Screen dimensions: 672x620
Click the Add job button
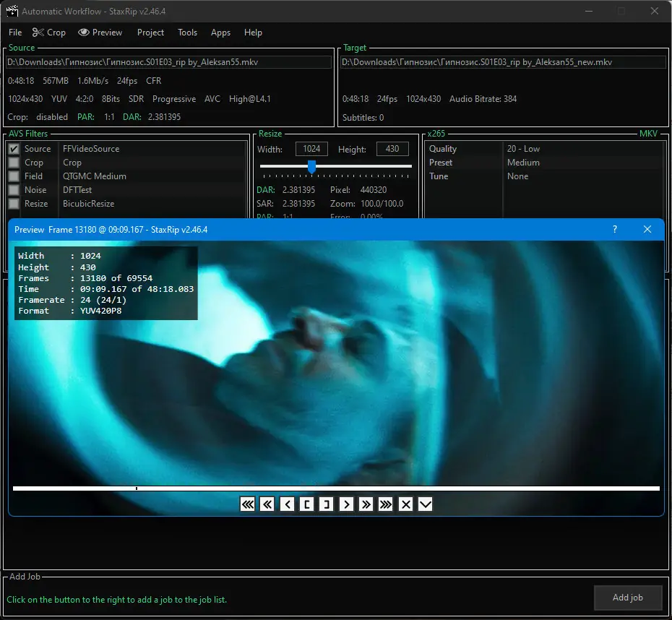(628, 598)
